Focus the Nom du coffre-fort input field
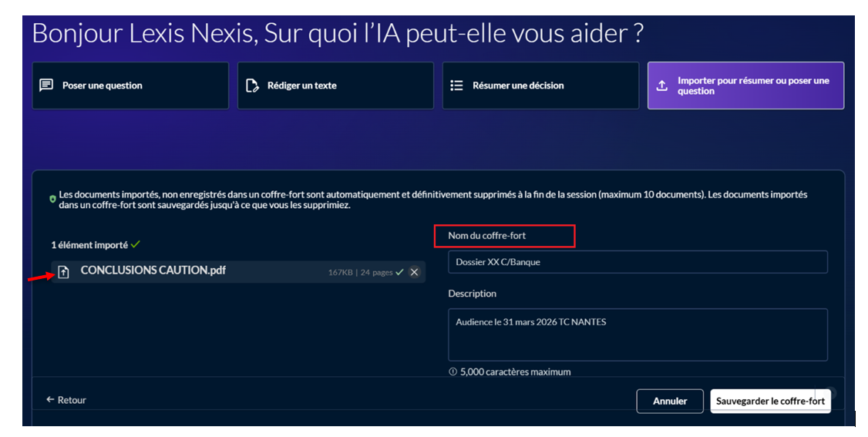This screenshot has width=868, height=437. [x=638, y=262]
